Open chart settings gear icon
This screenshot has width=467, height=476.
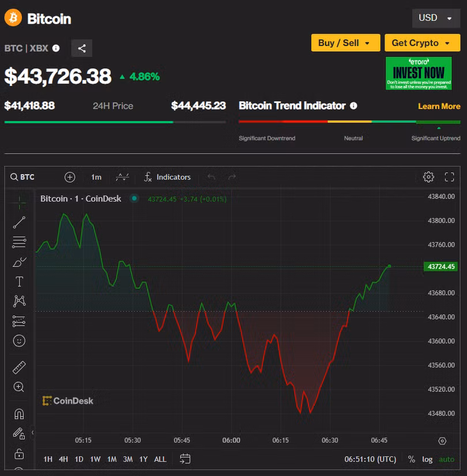428,177
